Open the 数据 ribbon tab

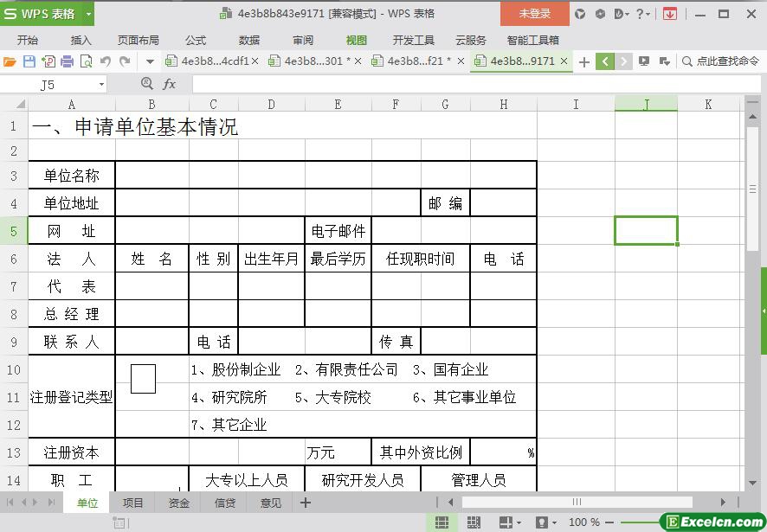click(249, 40)
